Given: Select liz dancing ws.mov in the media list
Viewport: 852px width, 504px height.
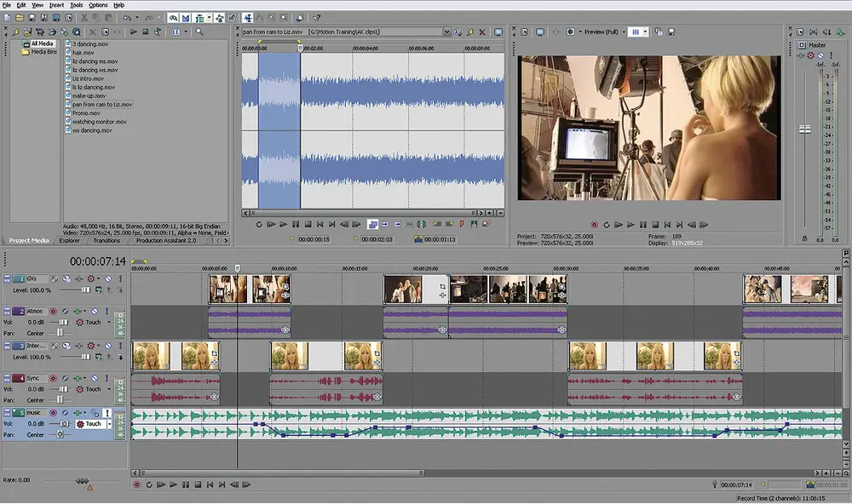Looking at the screenshot, I should click(94, 70).
